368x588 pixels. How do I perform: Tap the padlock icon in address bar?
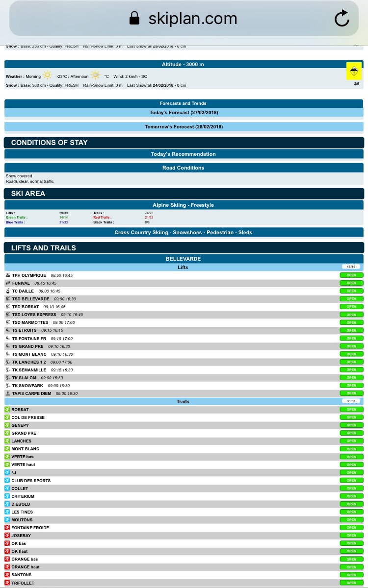134,19
